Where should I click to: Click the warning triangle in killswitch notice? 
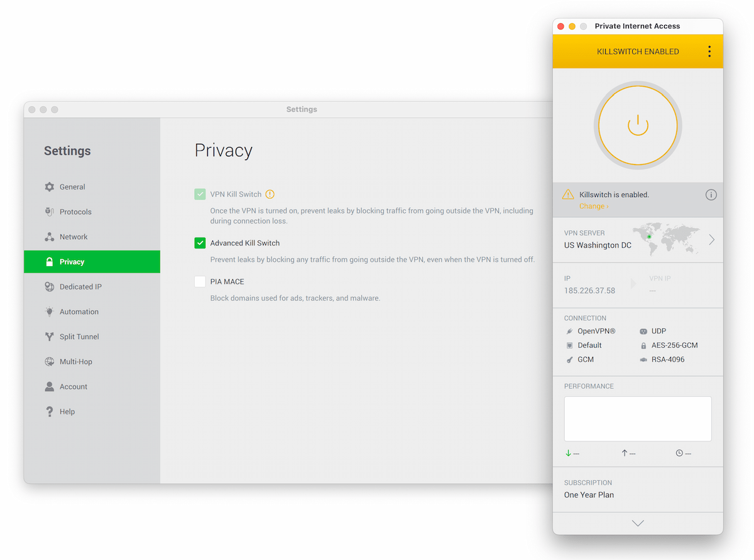tap(568, 194)
